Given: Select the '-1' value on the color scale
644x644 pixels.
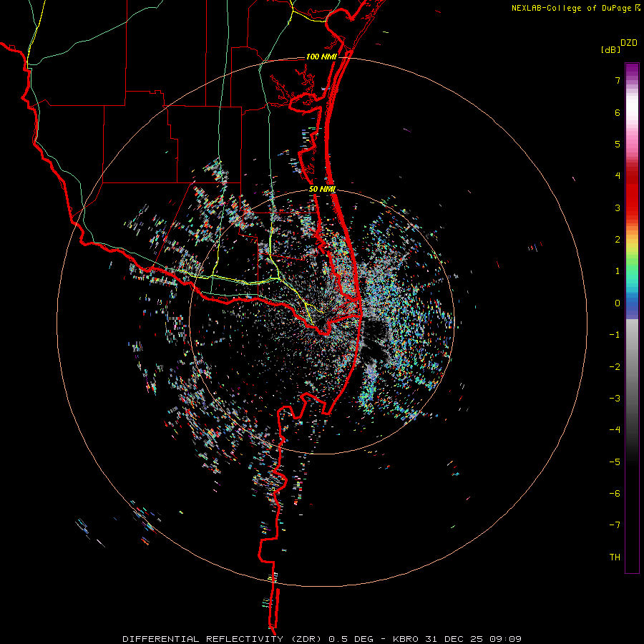Looking at the screenshot, I should click(x=615, y=335).
